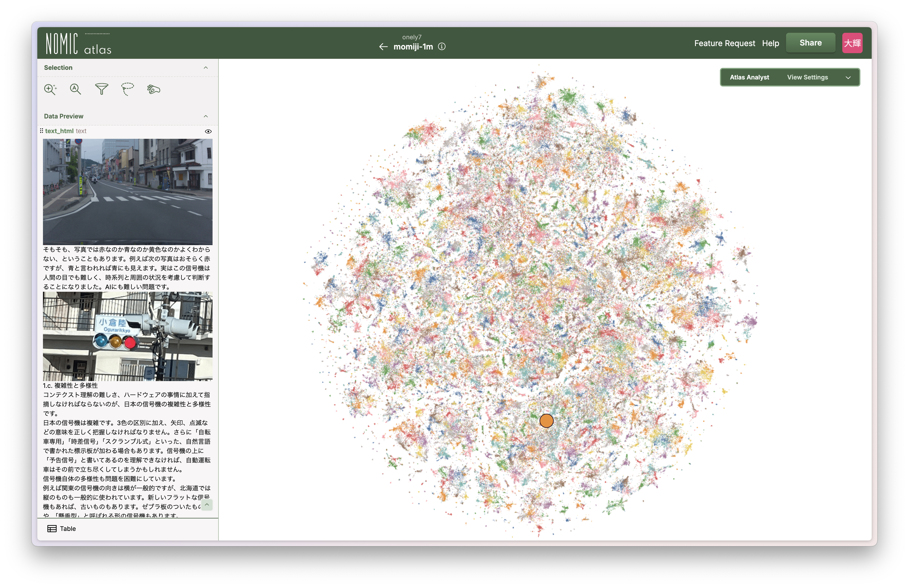The width and height of the screenshot is (909, 588).
Task: Open the text search tool
Action: tap(75, 89)
